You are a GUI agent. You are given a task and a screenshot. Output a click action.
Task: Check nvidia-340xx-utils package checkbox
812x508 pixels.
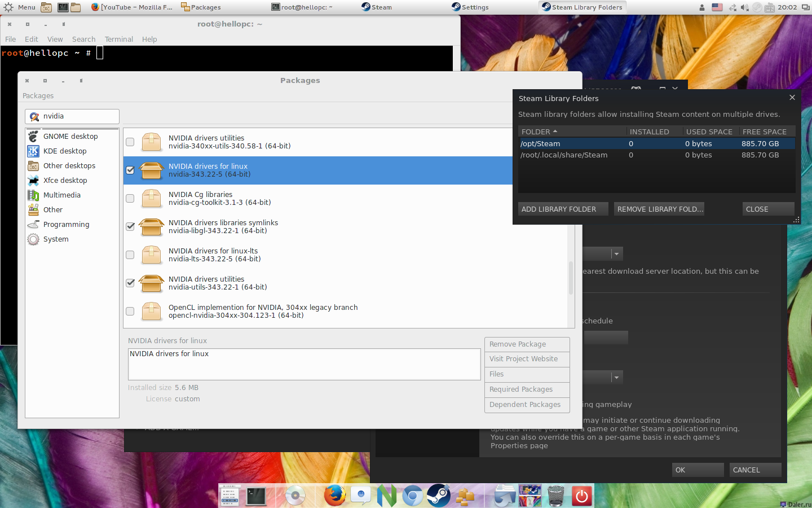click(130, 142)
